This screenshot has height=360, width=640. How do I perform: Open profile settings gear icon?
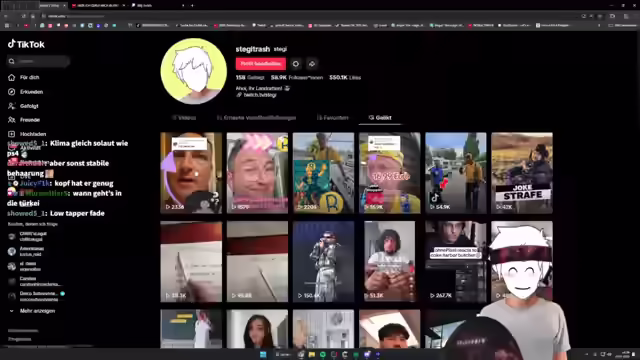click(x=296, y=64)
